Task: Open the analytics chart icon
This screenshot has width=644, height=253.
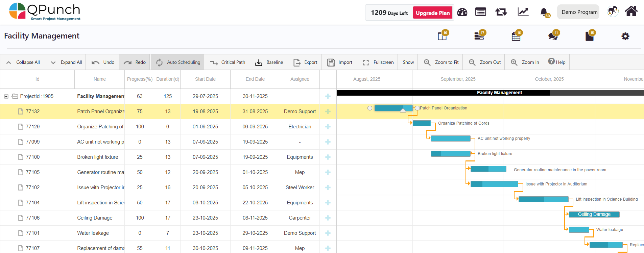Action: click(523, 12)
